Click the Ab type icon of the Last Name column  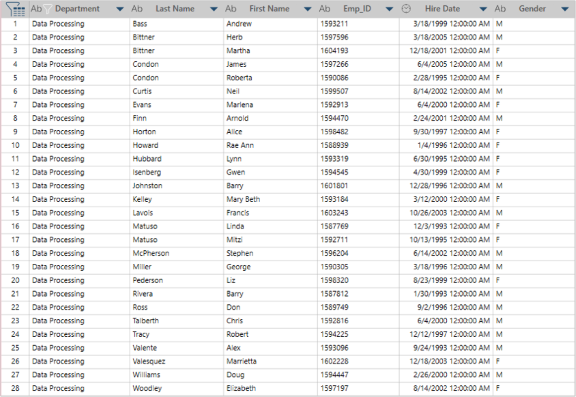137,8
